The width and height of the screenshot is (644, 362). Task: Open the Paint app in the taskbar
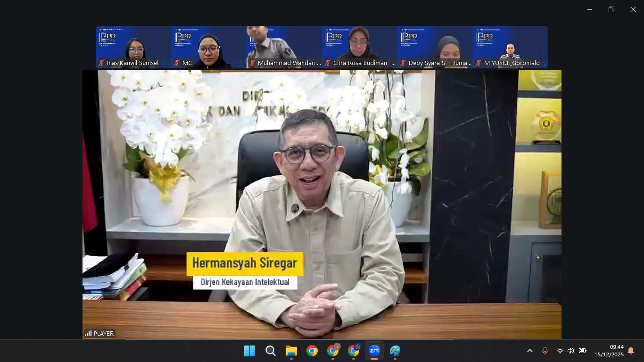[395, 351]
